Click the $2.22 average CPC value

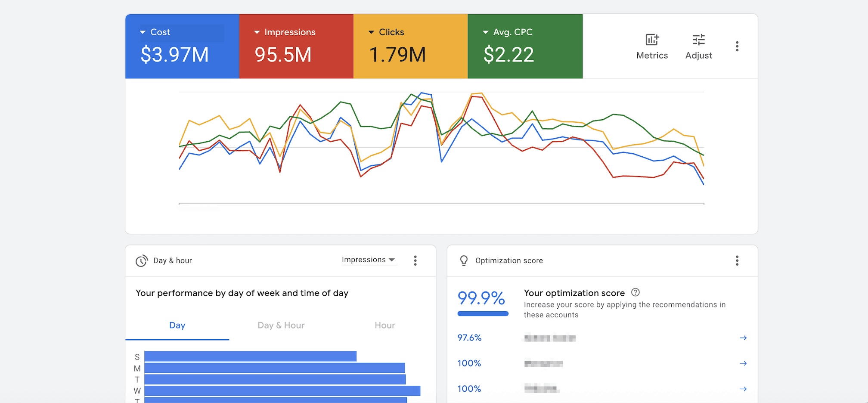pyautogui.click(x=509, y=55)
